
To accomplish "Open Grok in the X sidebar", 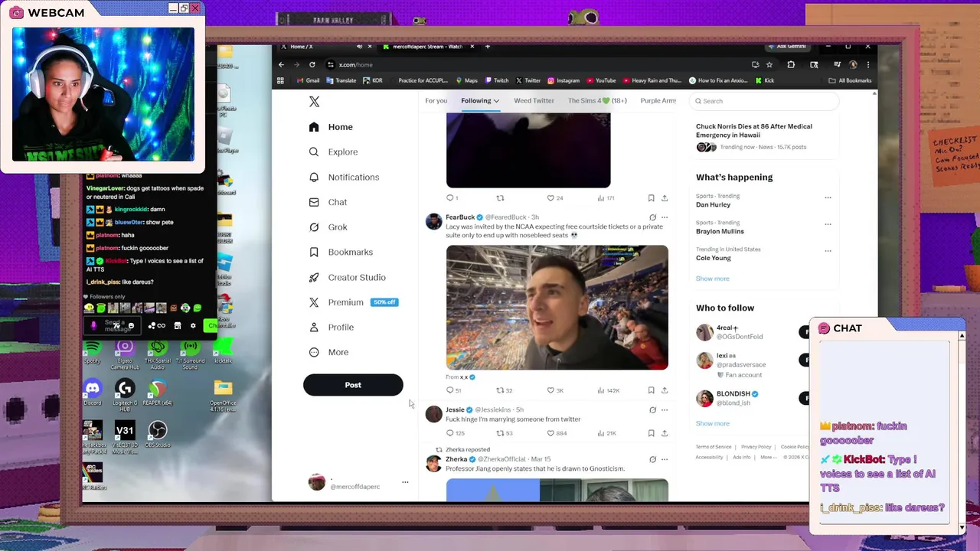I will 328,227.
